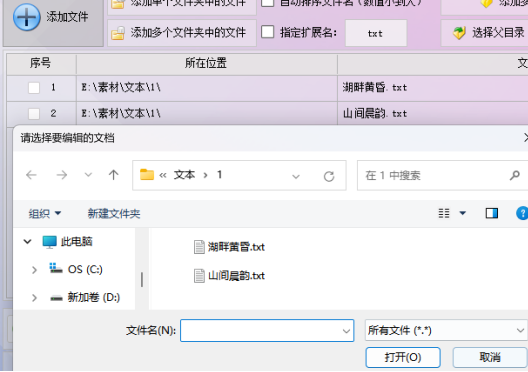528x372 pixels.
Task: Select 湖畔黄昏. txt cell in main table
Action: tap(375, 88)
